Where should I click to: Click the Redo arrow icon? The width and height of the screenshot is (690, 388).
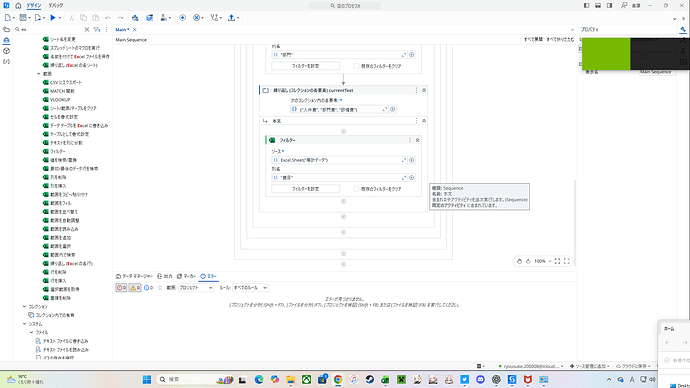pyautogui.click(x=120, y=18)
